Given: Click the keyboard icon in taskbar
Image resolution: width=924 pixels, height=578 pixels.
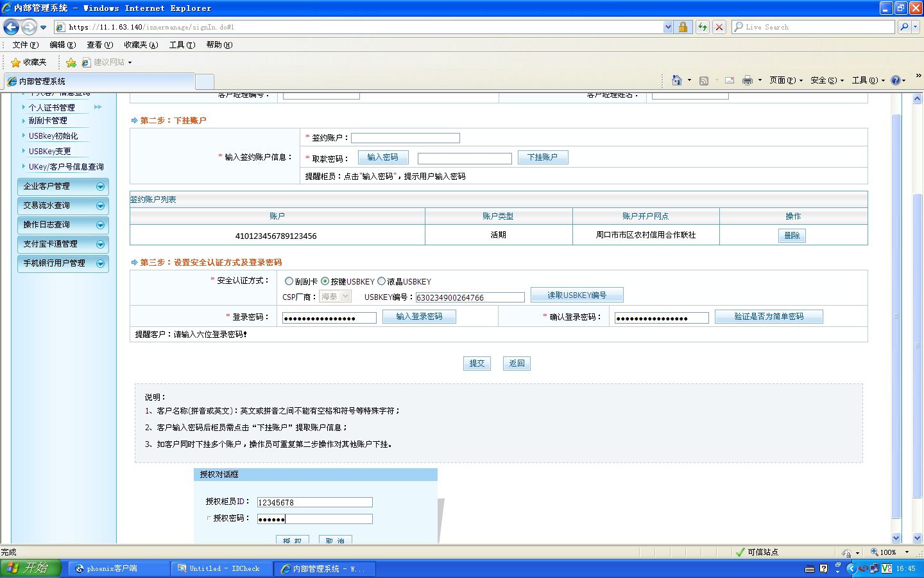Looking at the screenshot, I should 810,568.
